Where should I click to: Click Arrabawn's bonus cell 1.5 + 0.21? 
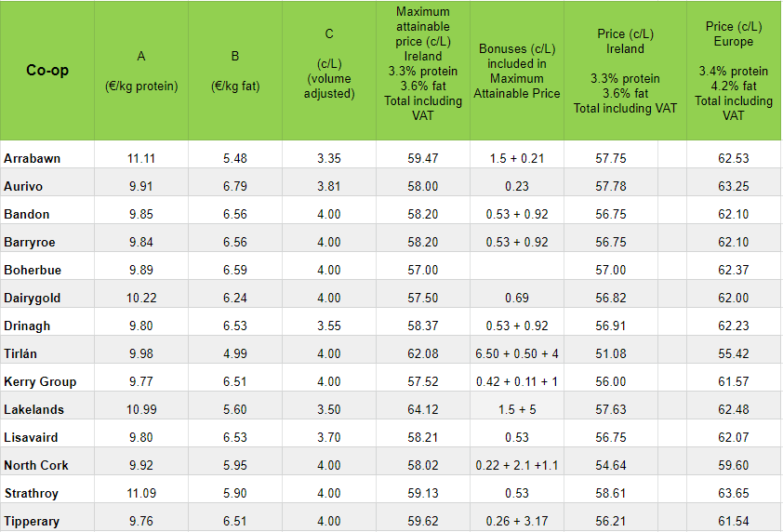517,158
